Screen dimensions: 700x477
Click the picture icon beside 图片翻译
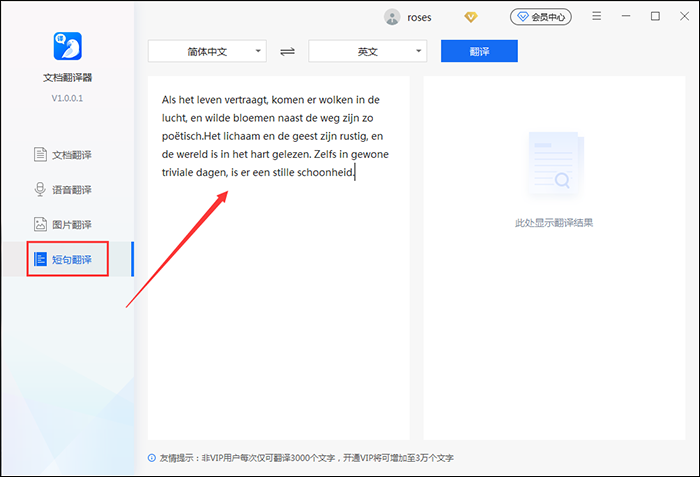[x=40, y=224]
